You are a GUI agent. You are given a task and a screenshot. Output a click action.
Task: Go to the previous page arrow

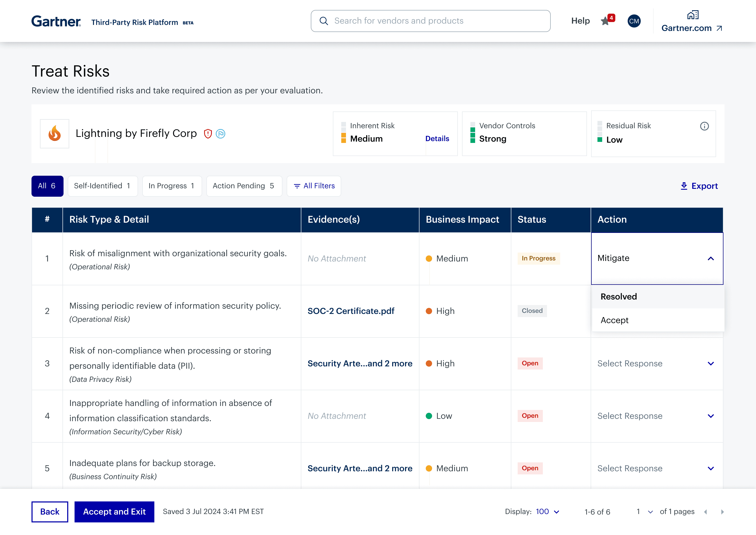pos(705,512)
